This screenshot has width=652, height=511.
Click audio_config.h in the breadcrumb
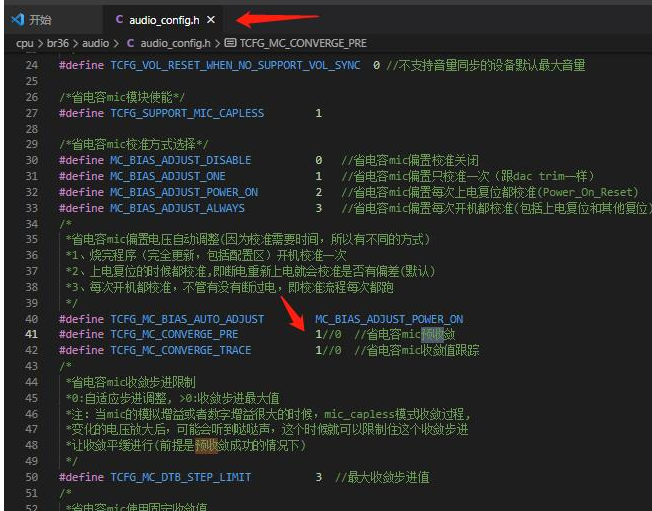click(175, 43)
